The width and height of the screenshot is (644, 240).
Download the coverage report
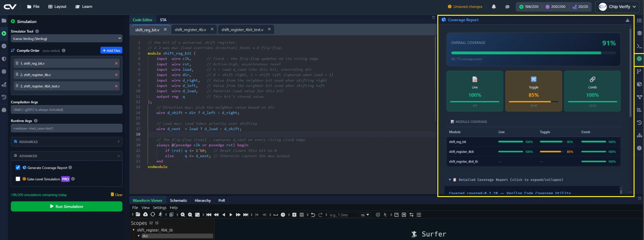coord(628,20)
